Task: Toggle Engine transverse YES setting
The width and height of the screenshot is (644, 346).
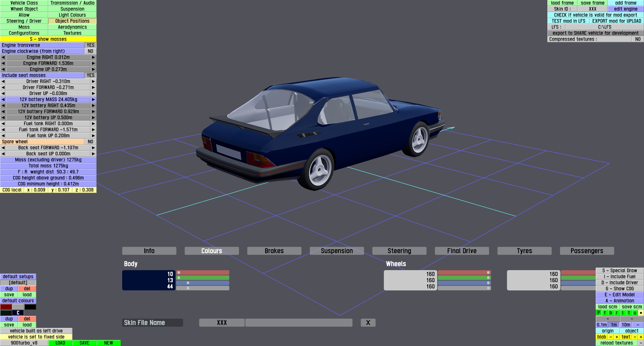Action: coord(90,45)
